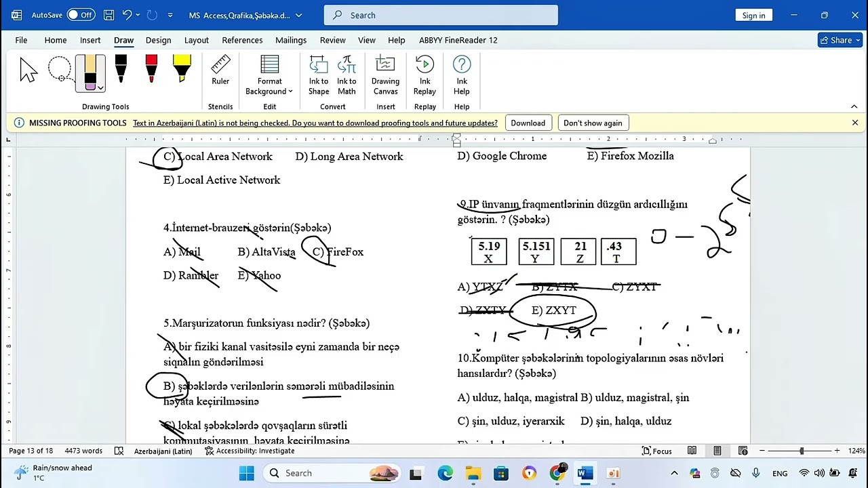The height and width of the screenshot is (488, 868).
Task: Zoom in with the plus button
Action: (837, 451)
